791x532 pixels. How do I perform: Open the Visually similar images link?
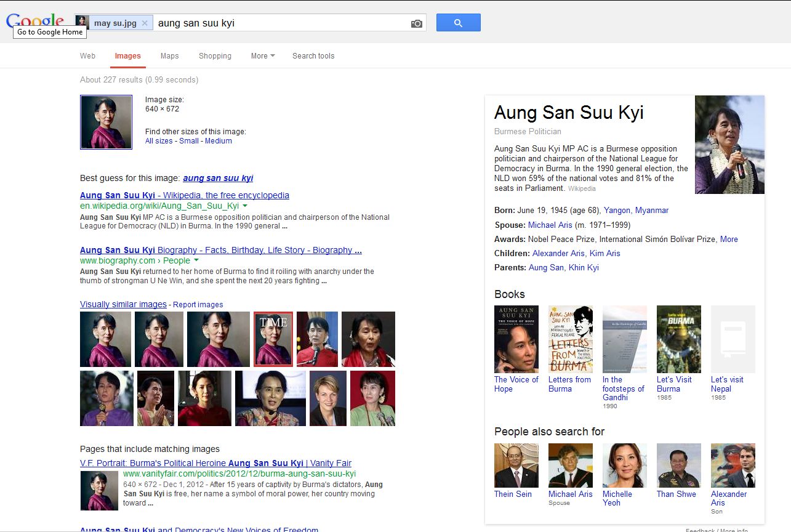pyautogui.click(x=123, y=305)
